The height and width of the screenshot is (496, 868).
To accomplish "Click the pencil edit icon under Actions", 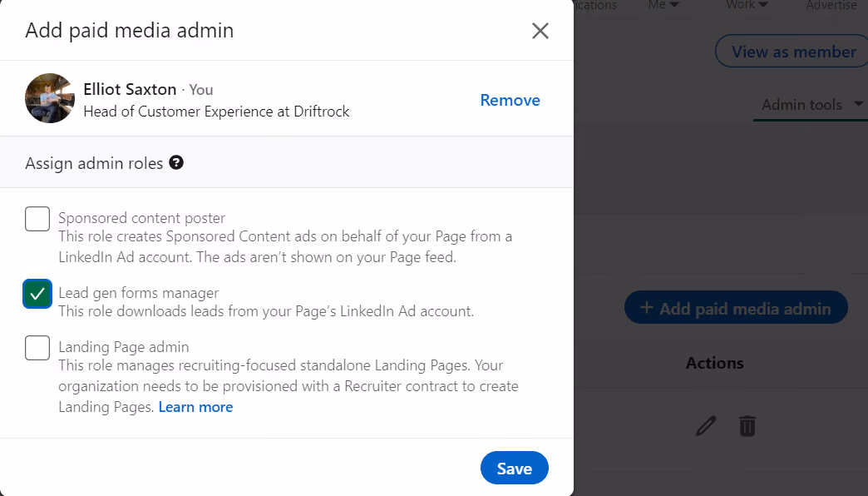I will point(706,426).
